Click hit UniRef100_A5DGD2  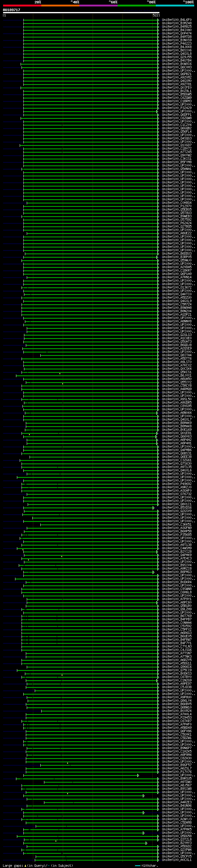(177, 846)
